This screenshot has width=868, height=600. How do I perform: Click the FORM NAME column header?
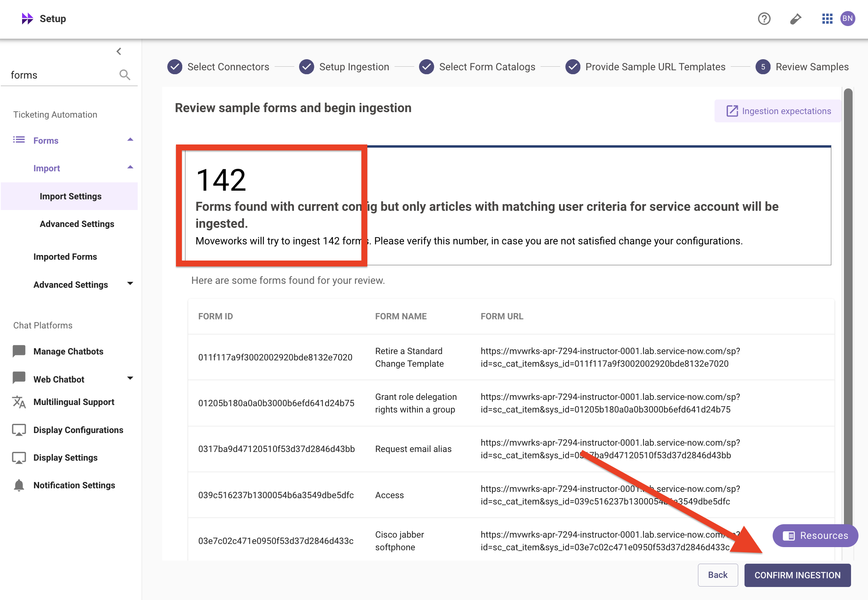coord(401,316)
